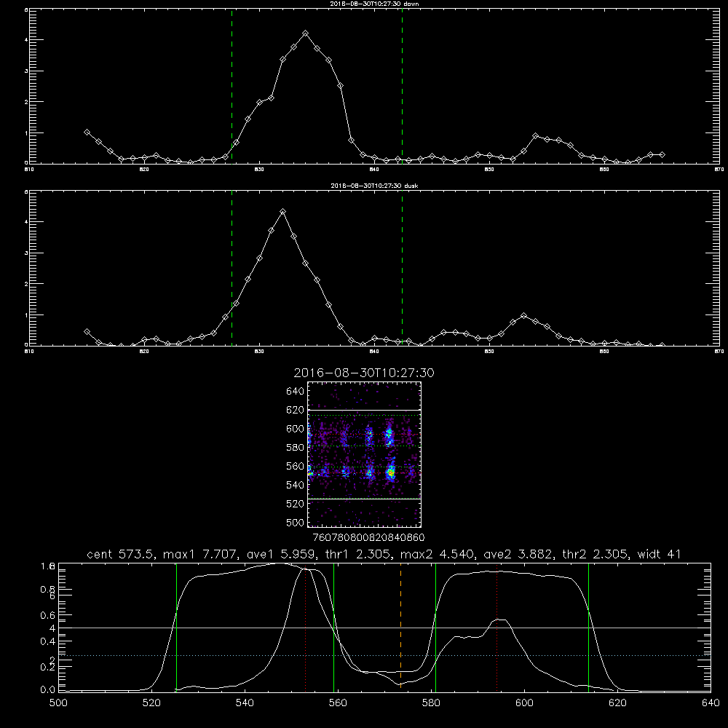Select the green vertical line near 559 in bottom plot
Image resolution: width=728 pixels, height=728 pixels.
pyautogui.click(x=334, y=627)
